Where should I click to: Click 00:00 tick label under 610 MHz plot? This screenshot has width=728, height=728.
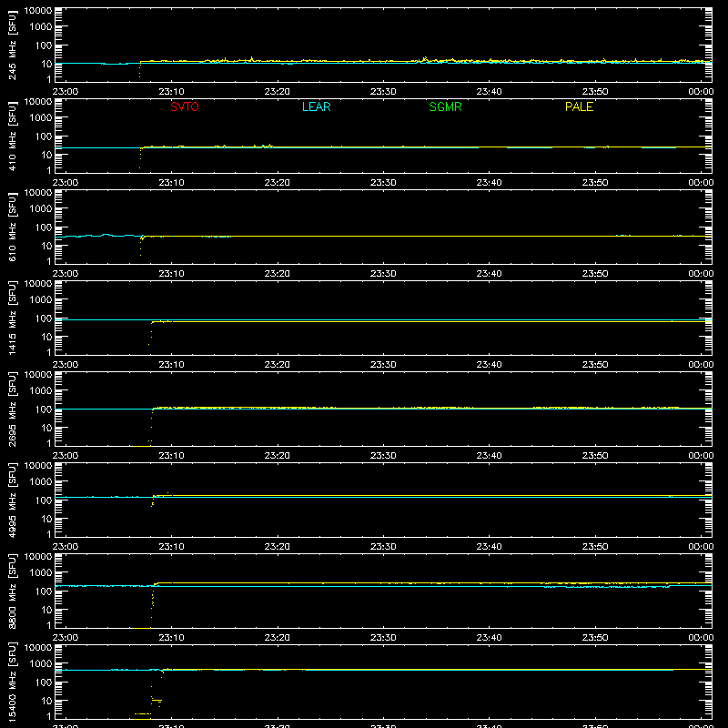click(701, 274)
